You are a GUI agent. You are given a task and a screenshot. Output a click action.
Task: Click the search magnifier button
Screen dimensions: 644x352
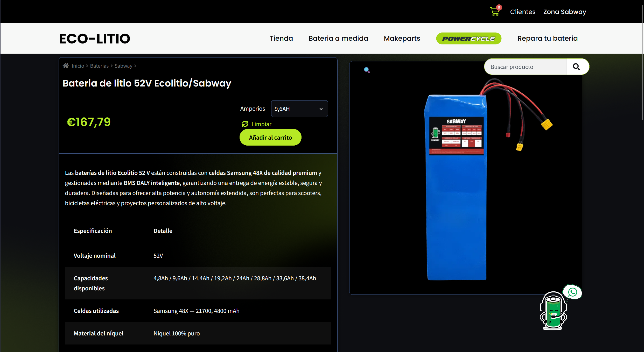[x=576, y=67]
